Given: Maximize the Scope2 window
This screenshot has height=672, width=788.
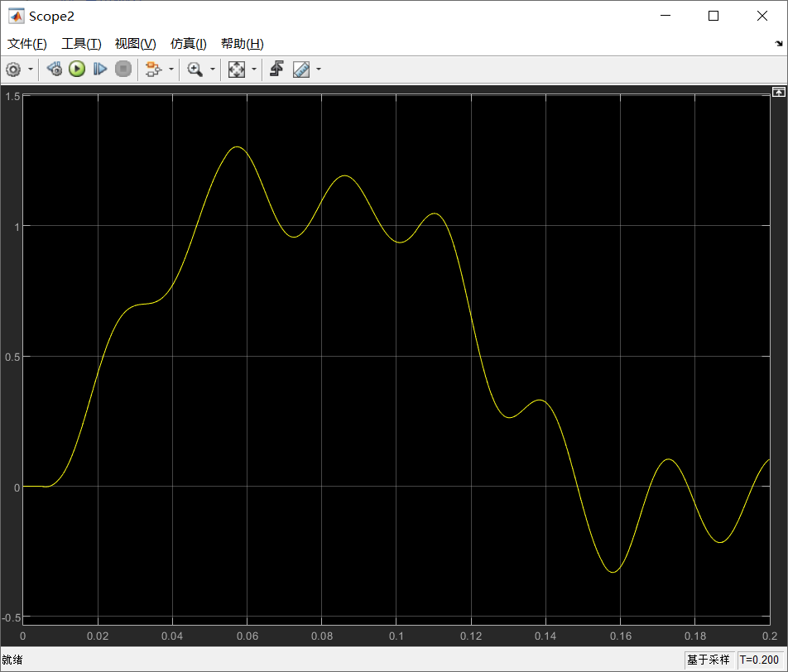Looking at the screenshot, I should [x=714, y=16].
